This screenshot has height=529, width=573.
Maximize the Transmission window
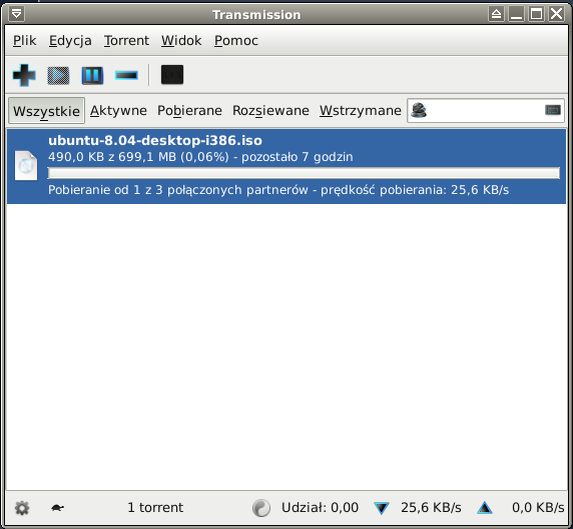536,14
